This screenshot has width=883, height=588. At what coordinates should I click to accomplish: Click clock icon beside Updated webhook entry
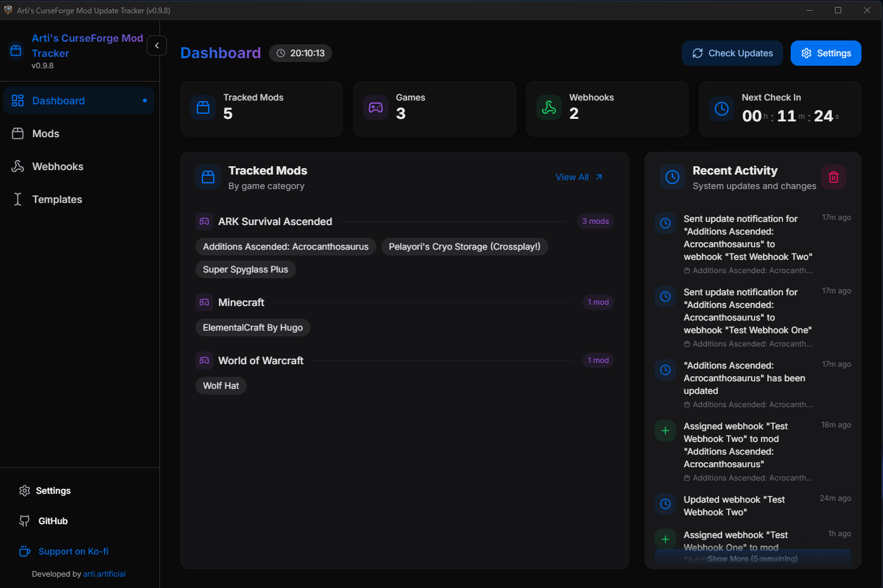(665, 504)
